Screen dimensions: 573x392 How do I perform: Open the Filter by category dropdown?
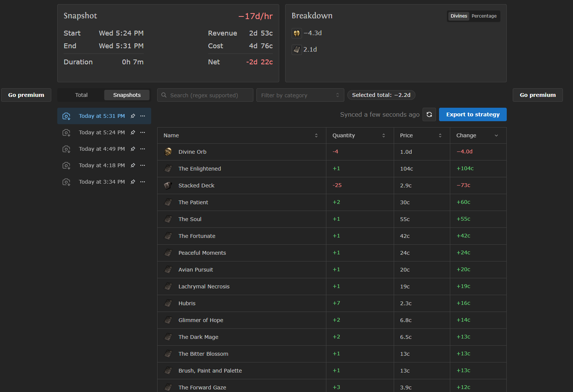click(x=300, y=95)
